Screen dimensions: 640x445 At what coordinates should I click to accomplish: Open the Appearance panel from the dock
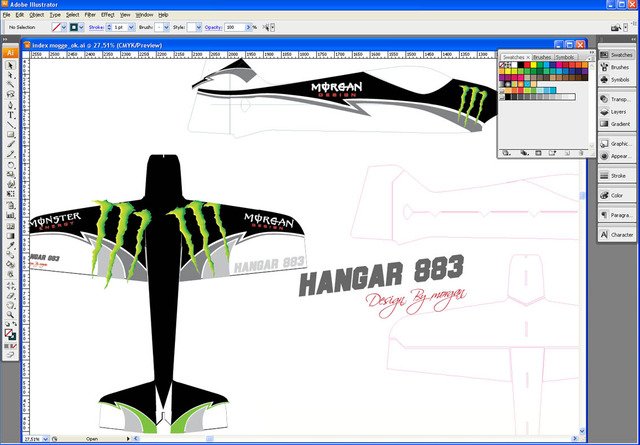click(x=617, y=156)
